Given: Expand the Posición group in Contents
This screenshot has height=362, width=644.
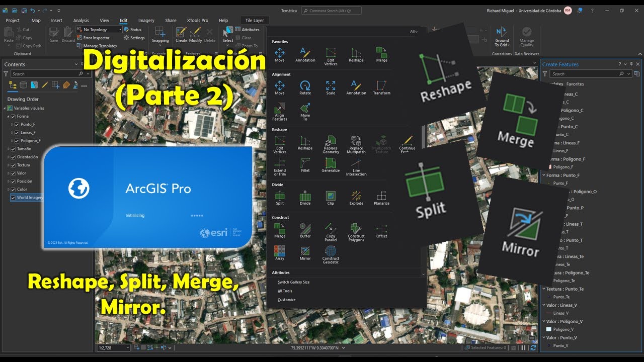Looking at the screenshot, I should coord(8,181).
